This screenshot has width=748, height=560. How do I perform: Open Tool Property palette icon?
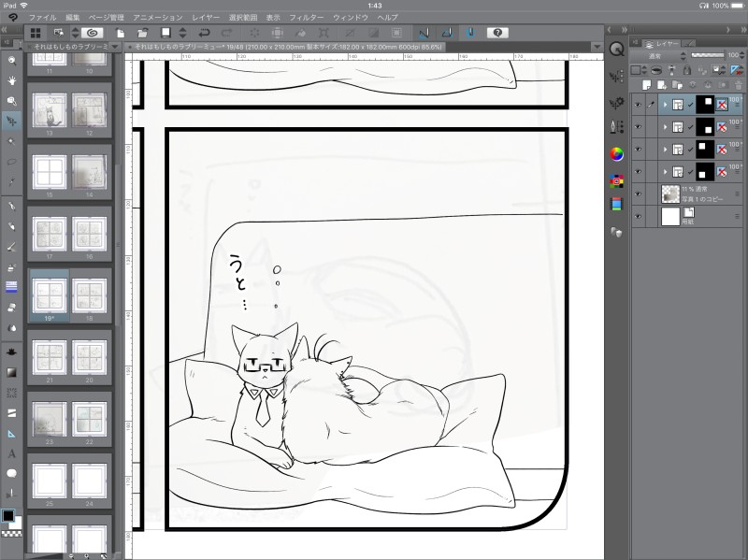616,103
